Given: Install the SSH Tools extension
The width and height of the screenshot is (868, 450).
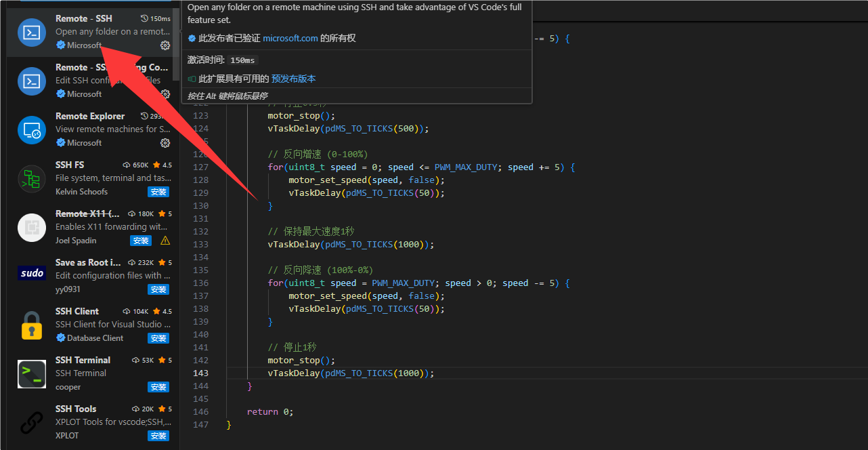Looking at the screenshot, I should tap(158, 436).
